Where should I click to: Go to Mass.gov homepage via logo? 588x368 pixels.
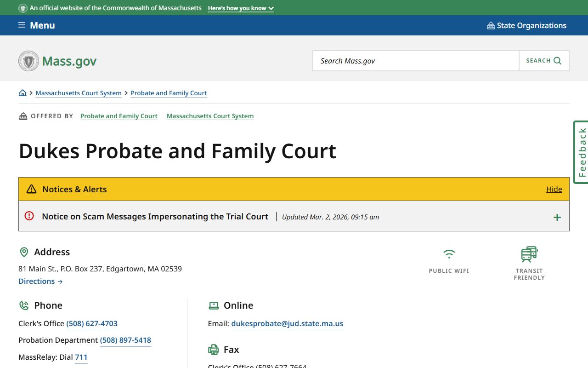point(57,61)
